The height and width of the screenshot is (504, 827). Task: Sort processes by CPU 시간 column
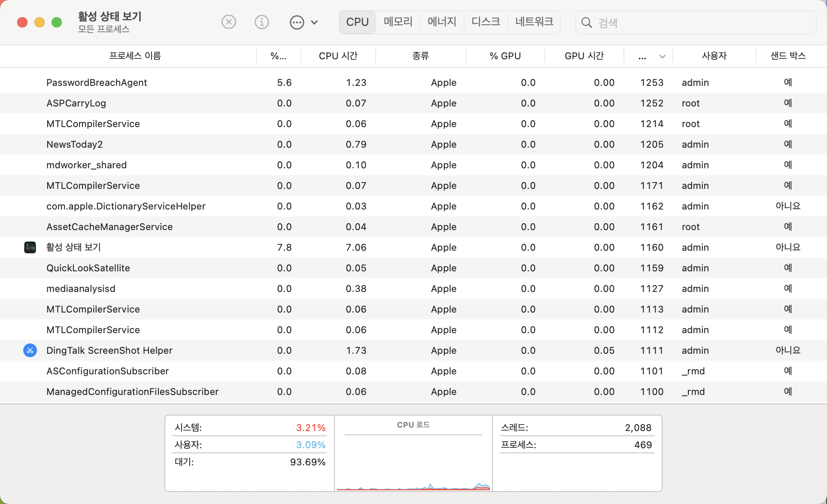pos(338,56)
